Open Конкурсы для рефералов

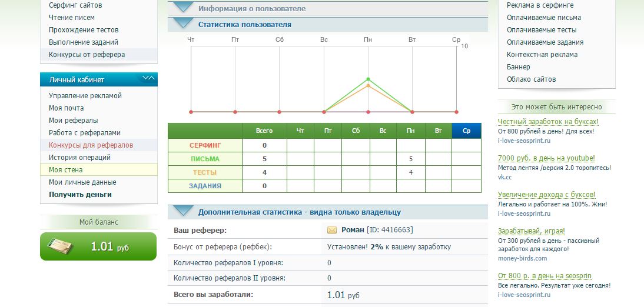[91, 145]
